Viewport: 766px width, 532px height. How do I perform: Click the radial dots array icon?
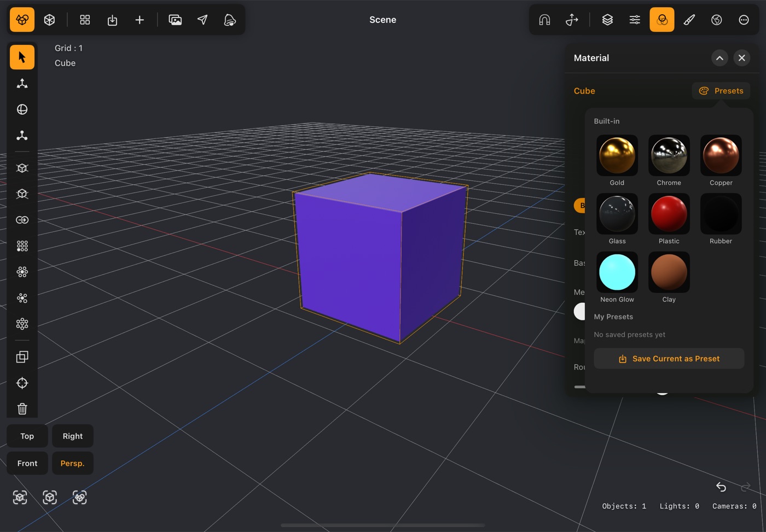[x=22, y=272]
